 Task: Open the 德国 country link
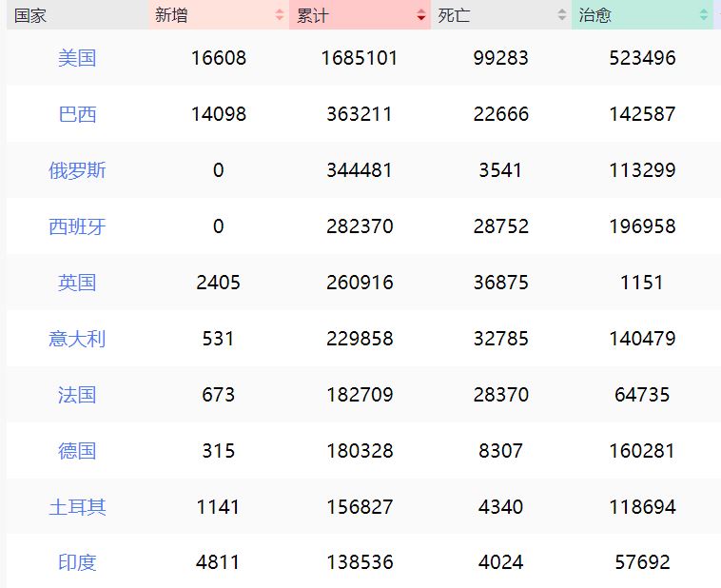(x=77, y=451)
